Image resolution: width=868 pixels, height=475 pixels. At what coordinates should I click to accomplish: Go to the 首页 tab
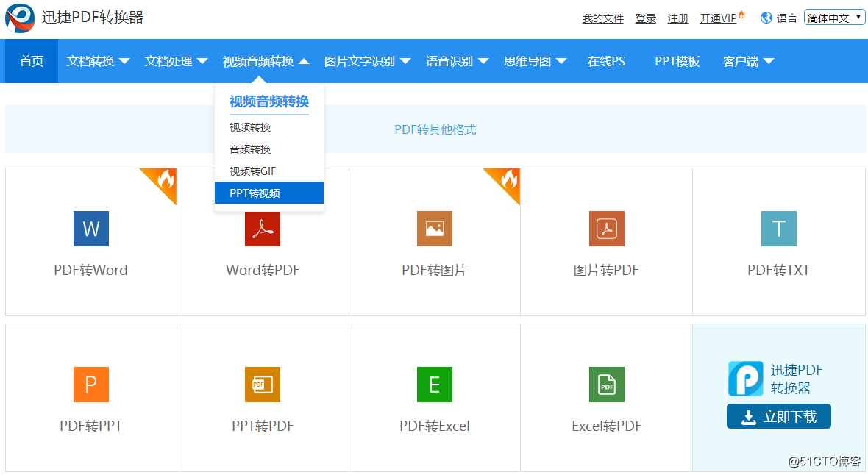pyautogui.click(x=32, y=61)
